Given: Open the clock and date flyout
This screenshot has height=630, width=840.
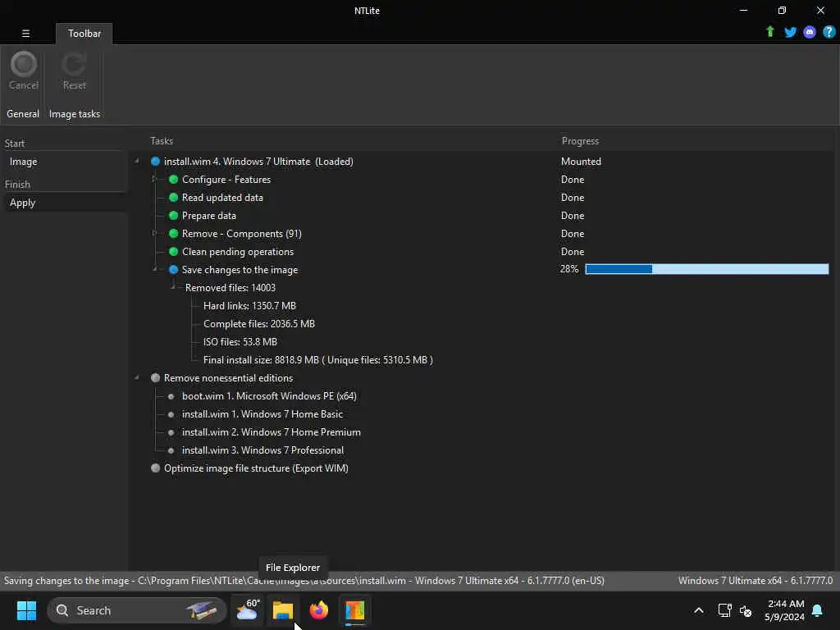Looking at the screenshot, I should (785, 610).
